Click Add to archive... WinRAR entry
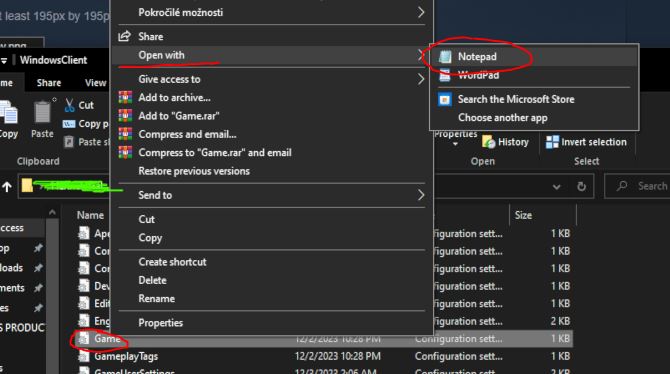This screenshot has height=374, width=670. (272, 97)
